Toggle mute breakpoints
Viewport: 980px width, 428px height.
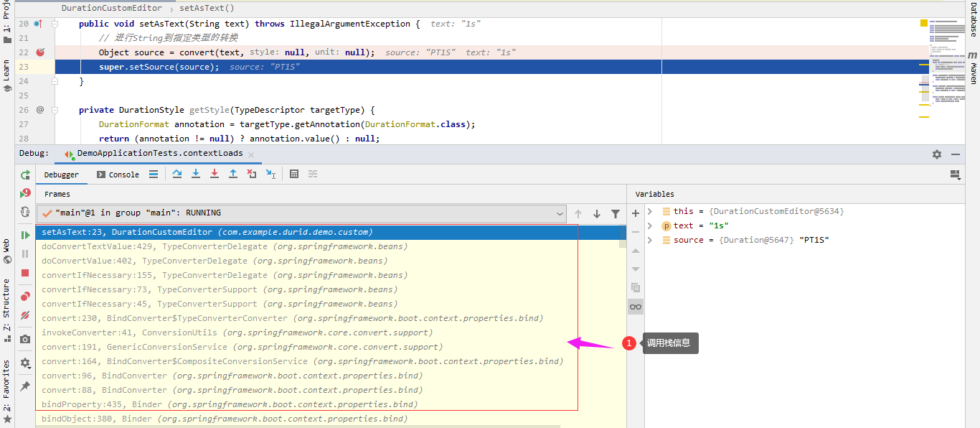[25, 315]
